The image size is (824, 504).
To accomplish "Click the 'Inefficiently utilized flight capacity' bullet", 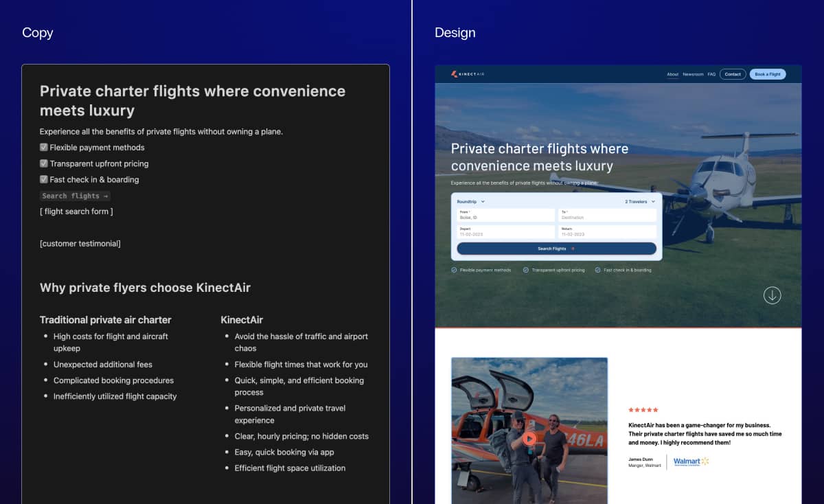I will [x=115, y=396].
